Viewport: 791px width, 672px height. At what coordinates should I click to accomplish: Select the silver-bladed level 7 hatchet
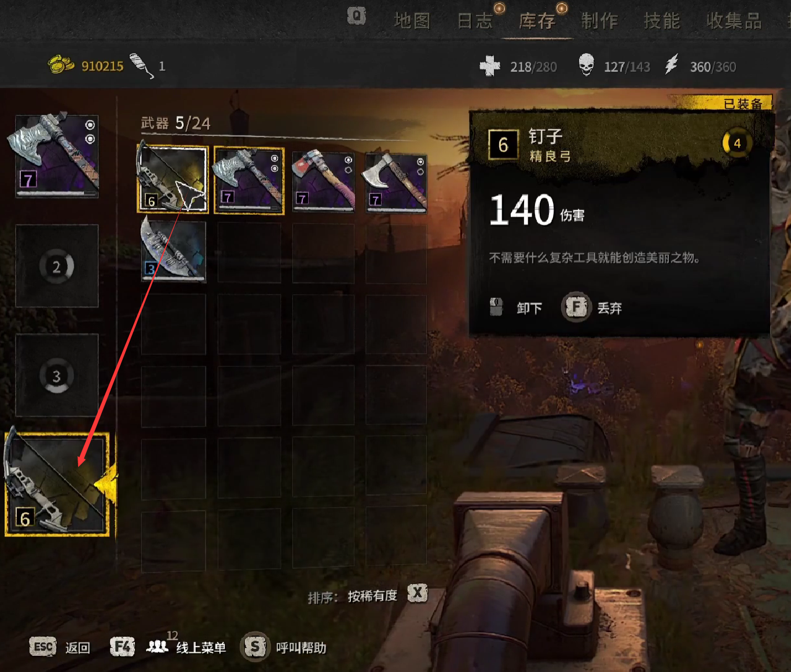(395, 182)
